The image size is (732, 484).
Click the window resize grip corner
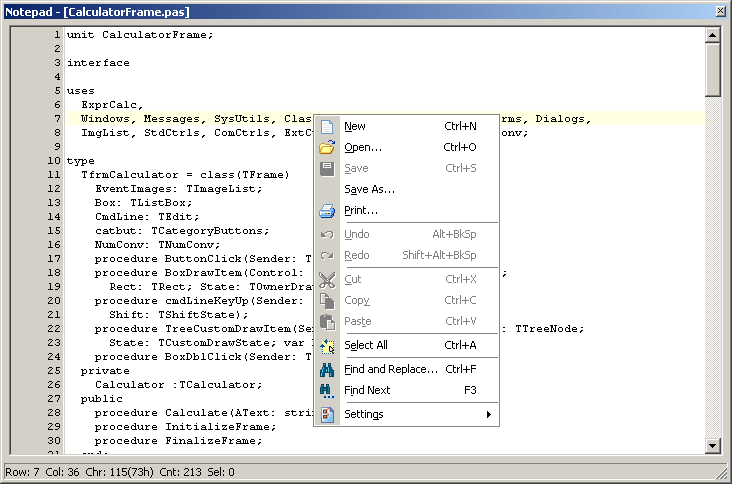721,473
